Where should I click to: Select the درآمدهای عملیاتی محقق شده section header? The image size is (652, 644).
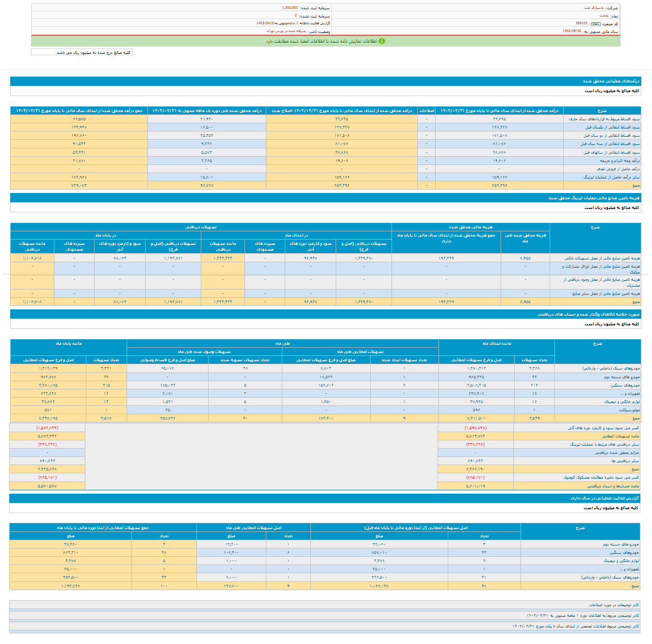coord(611,81)
